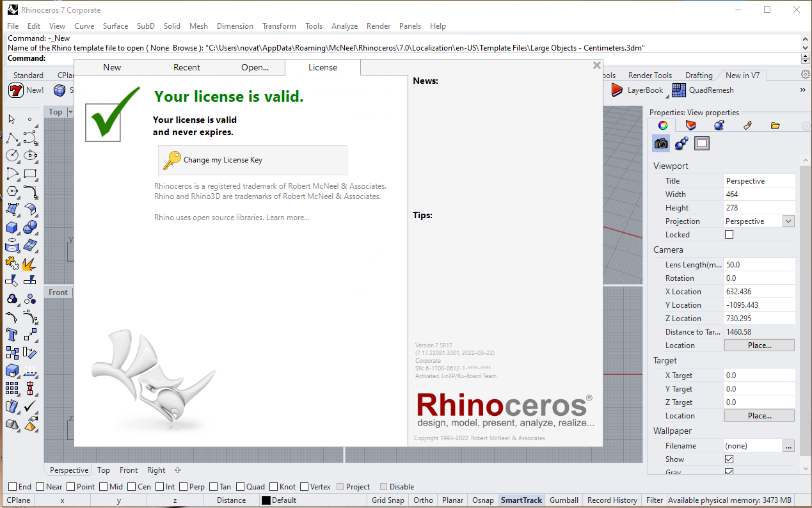Click the key icon on Change License
This screenshot has width=812, height=508.
[171, 160]
